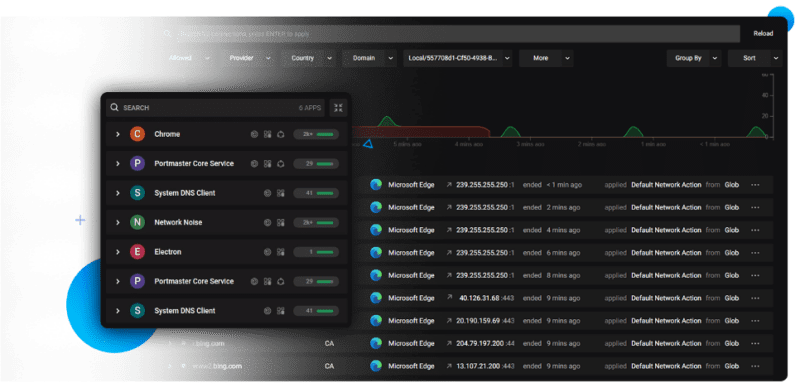Click the Chrome 2k+ connection count badge
The width and height of the screenshot is (800, 388).
click(x=316, y=134)
